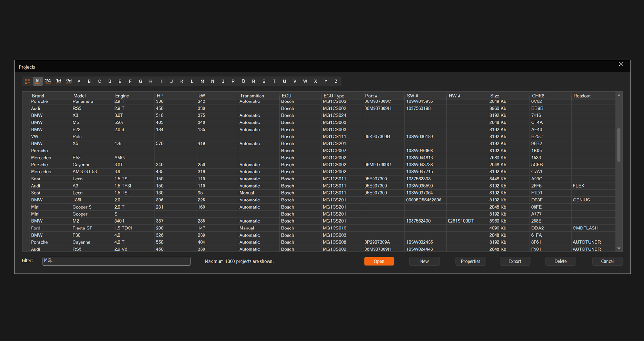The width and height of the screenshot is (644, 341).
Task: Filter projects by the -7d icon
Action: [69, 81]
